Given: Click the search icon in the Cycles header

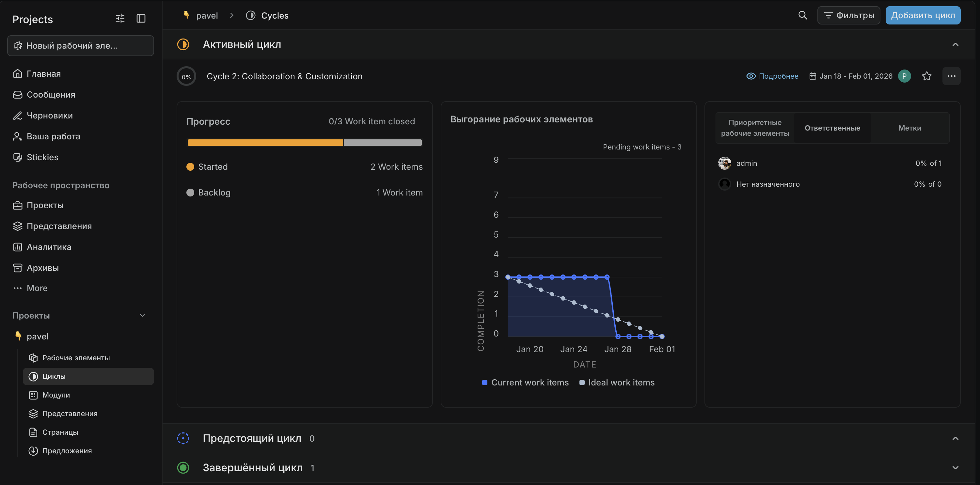Looking at the screenshot, I should pyautogui.click(x=802, y=15).
